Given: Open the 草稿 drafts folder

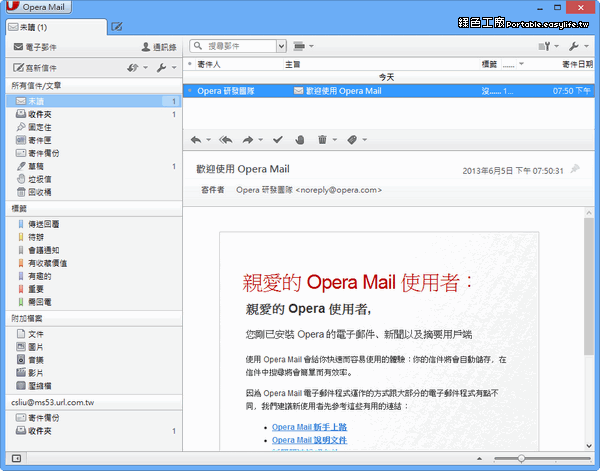Looking at the screenshot, I should coord(93,166).
